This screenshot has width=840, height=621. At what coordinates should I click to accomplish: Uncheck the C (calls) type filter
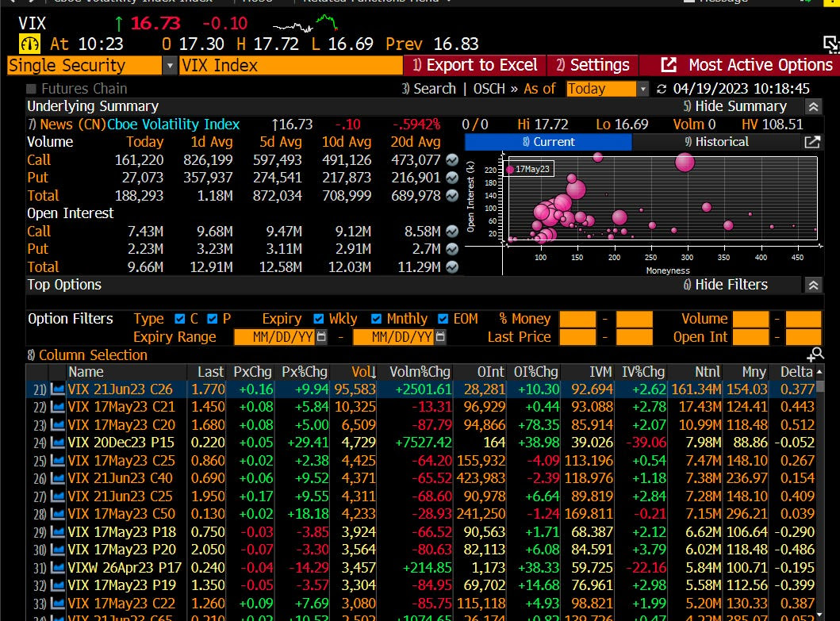pyautogui.click(x=180, y=320)
